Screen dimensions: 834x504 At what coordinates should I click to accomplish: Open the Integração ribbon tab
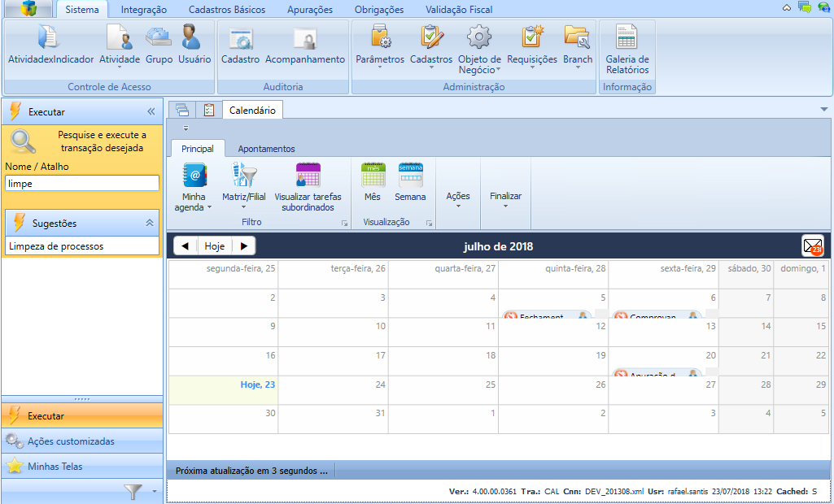coord(143,10)
